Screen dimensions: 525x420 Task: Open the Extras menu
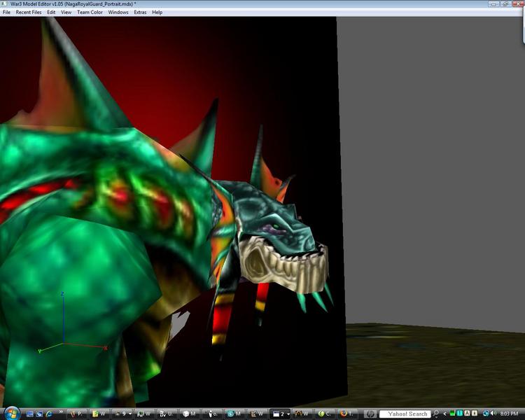tap(140, 13)
